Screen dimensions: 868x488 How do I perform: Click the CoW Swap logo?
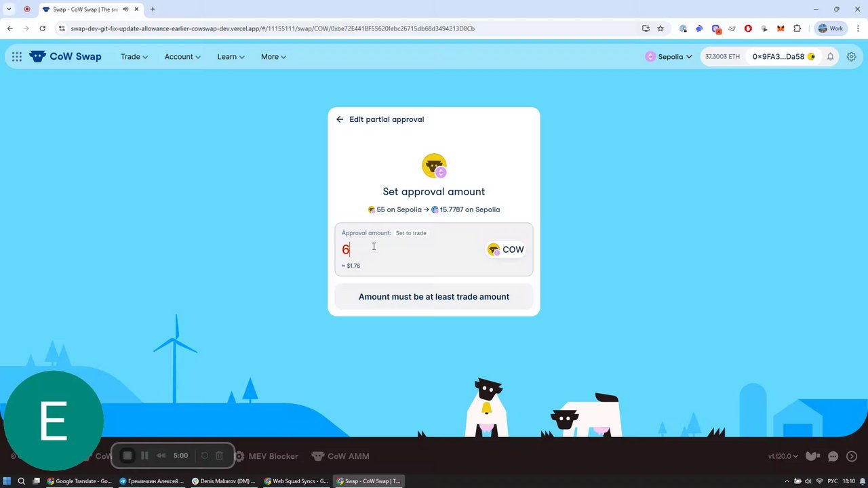pos(65,57)
